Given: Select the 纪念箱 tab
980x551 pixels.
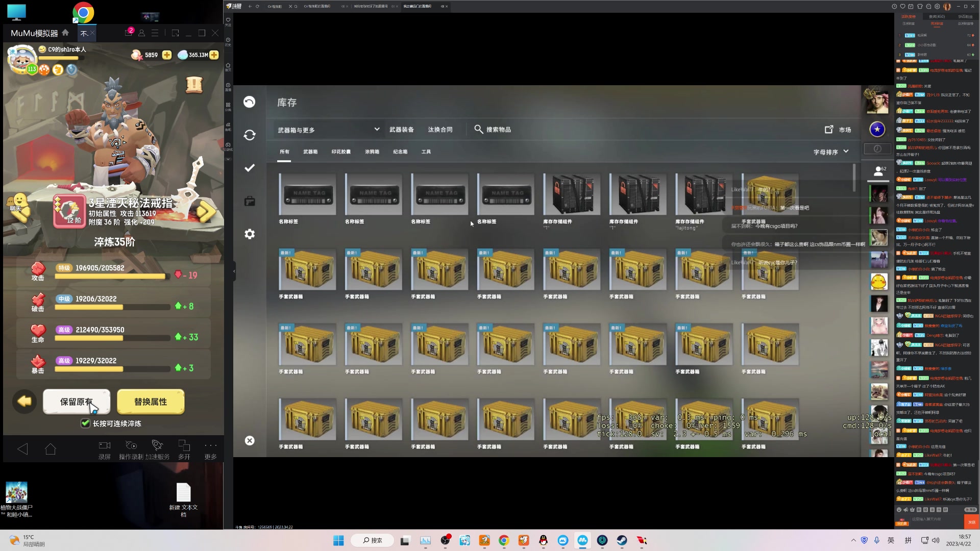Looking at the screenshot, I should pyautogui.click(x=400, y=152).
